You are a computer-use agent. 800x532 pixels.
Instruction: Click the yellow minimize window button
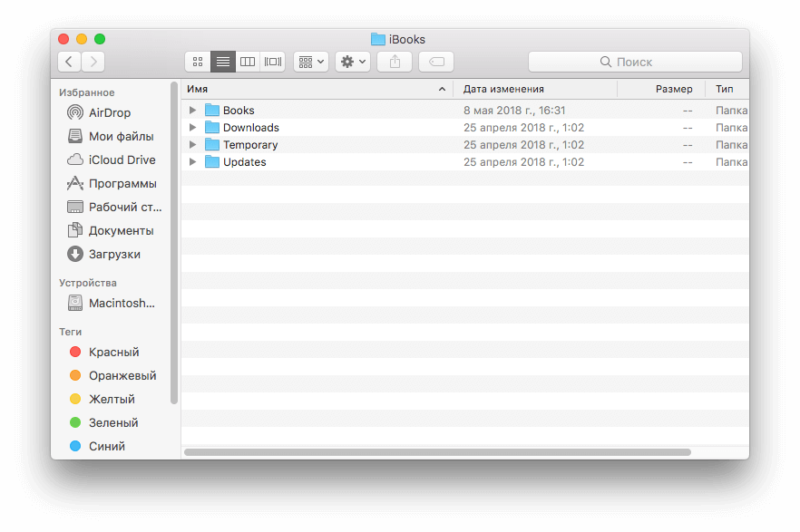pos(82,39)
